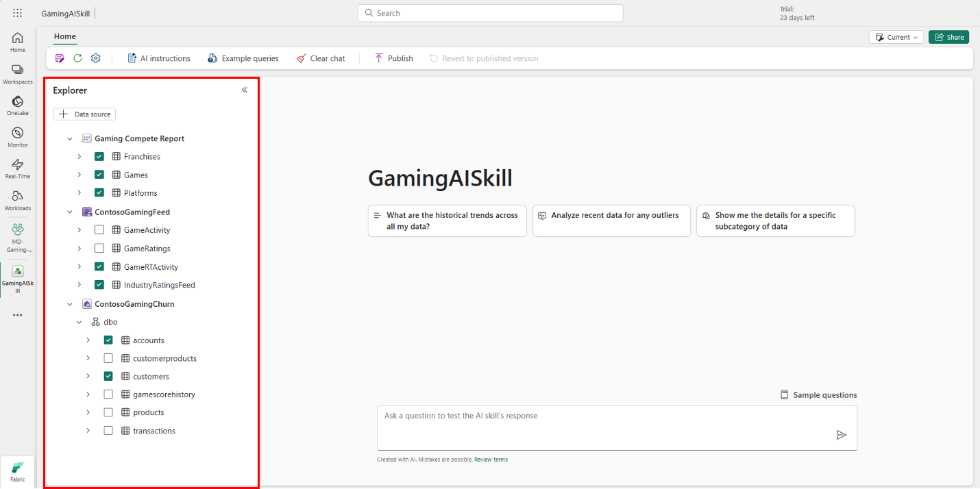Toggle Games table checkbox
The height and width of the screenshot is (489, 980).
pos(99,175)
